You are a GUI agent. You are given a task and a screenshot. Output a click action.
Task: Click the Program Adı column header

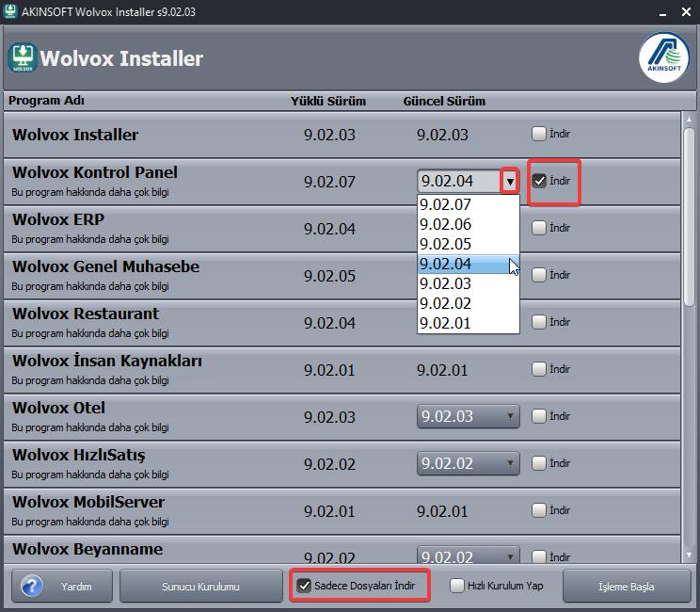(46, 101)
